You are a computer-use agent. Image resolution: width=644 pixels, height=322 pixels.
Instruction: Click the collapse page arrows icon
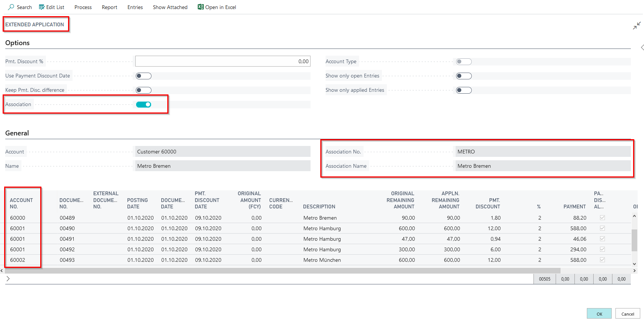pos(636,26)
